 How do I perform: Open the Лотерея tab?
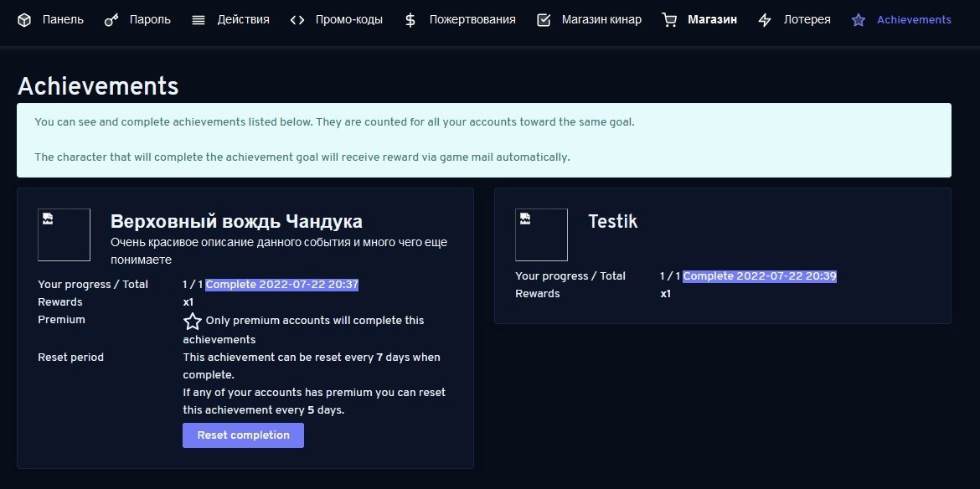(807, 19)
